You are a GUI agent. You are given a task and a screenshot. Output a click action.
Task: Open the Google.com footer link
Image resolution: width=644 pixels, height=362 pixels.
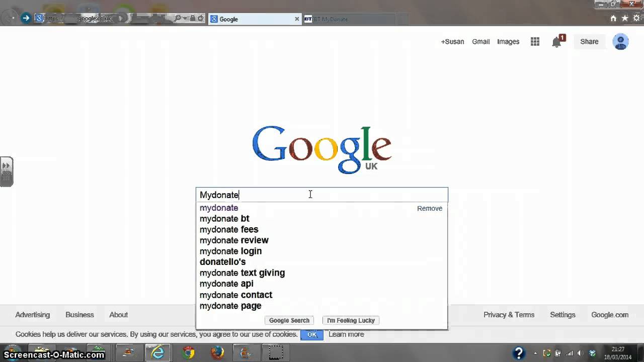coord(610,315)
